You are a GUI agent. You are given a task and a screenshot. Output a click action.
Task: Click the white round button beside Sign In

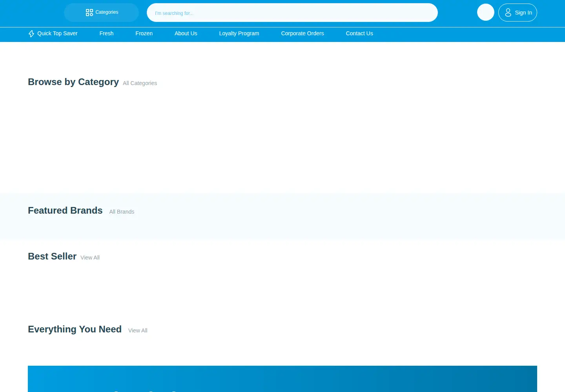486,12
